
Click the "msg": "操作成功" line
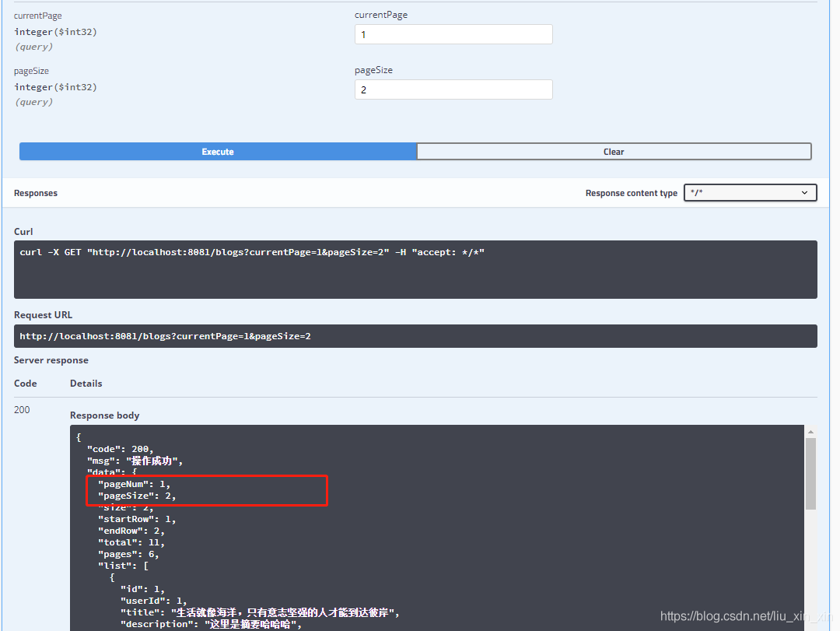pos(135,461)
